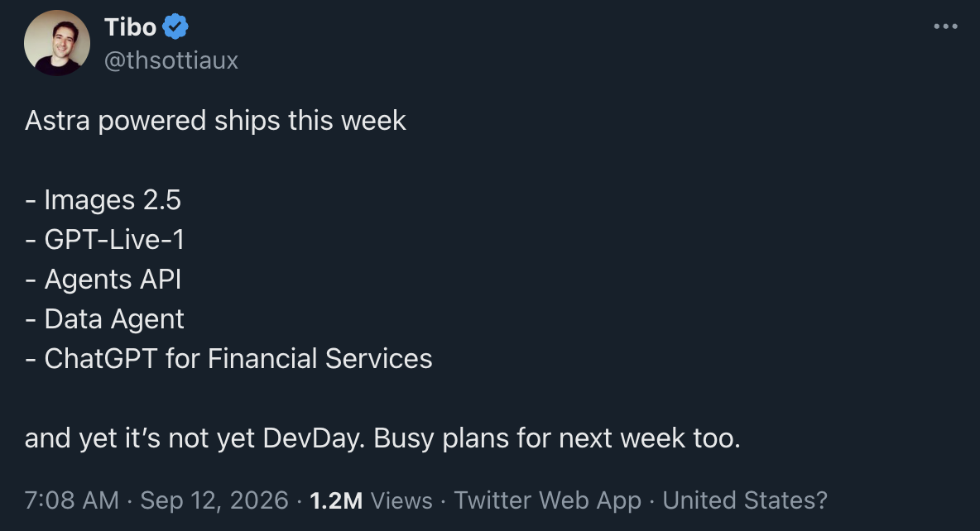Click the Sep 12, 2026 date
The width and height of the screenshot is (980, 531).
pos(214,500)
